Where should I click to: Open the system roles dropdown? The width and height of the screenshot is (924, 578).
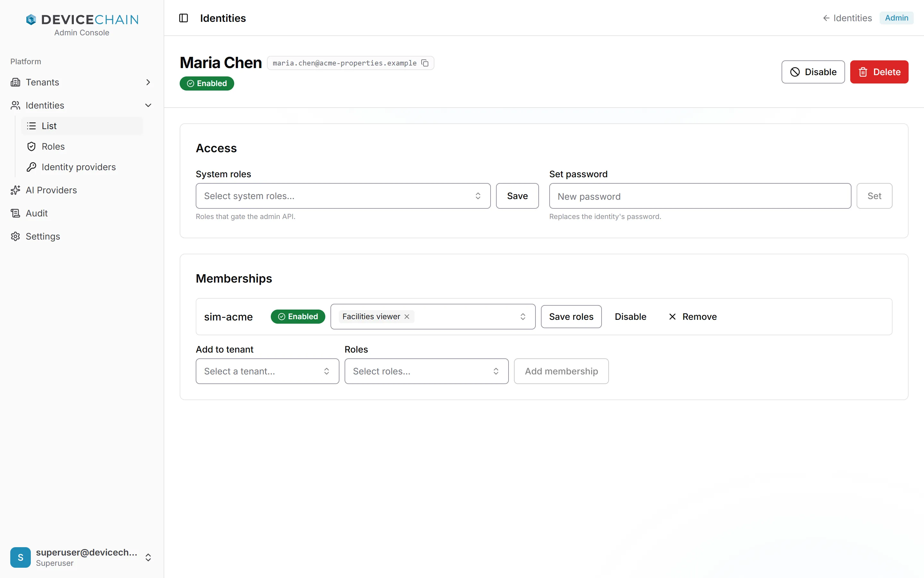point(343,196)
